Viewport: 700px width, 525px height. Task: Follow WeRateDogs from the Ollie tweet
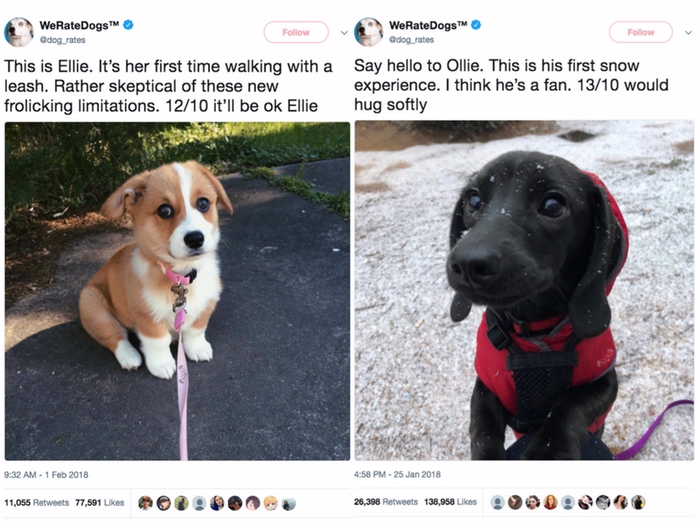641,32
